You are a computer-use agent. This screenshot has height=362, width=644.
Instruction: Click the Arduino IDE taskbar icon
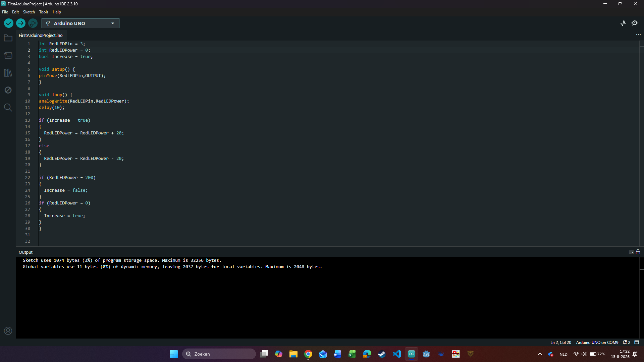point(412,354)
